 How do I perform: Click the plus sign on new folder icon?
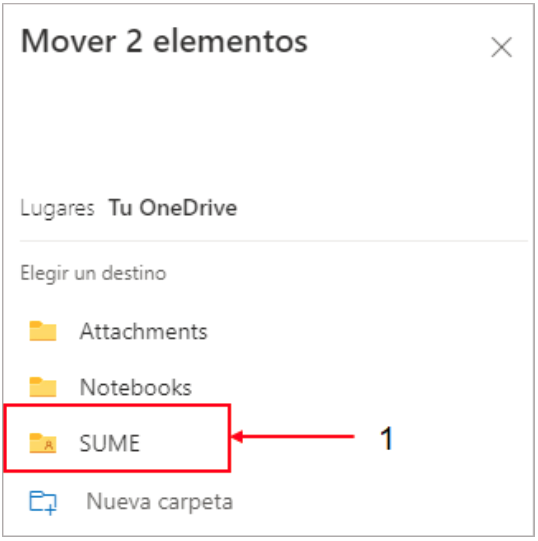(x=51, y=509)
